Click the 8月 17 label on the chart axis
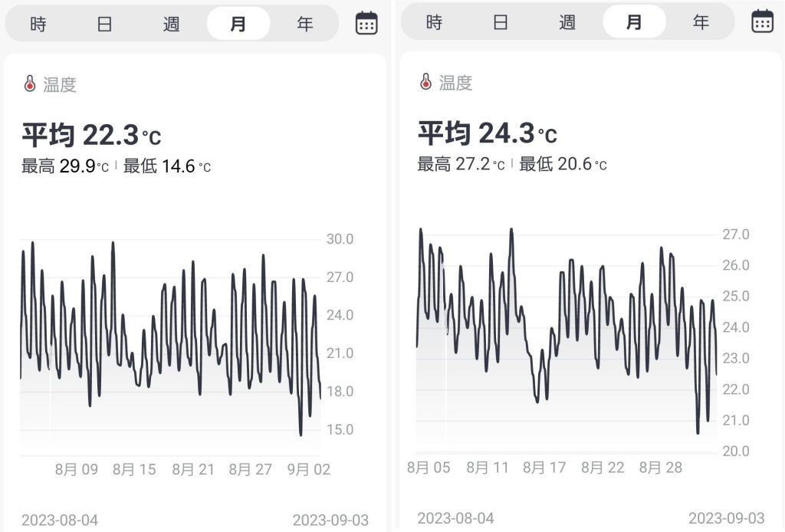Viewport: 785px width, 532px height. click(544, 467)
